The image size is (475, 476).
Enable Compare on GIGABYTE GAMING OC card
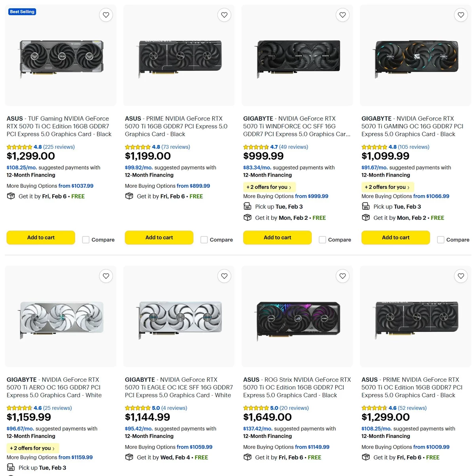click(x=441, y=240)
